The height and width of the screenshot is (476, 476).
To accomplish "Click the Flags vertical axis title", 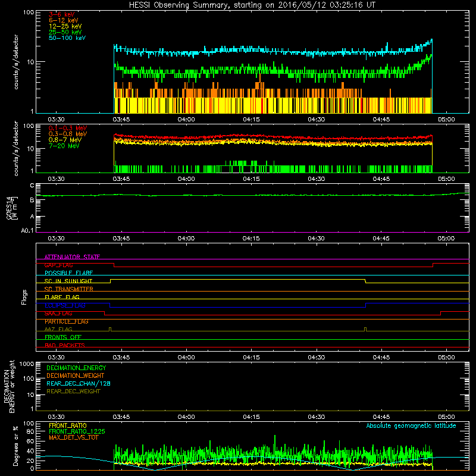I will pos(24,297).
